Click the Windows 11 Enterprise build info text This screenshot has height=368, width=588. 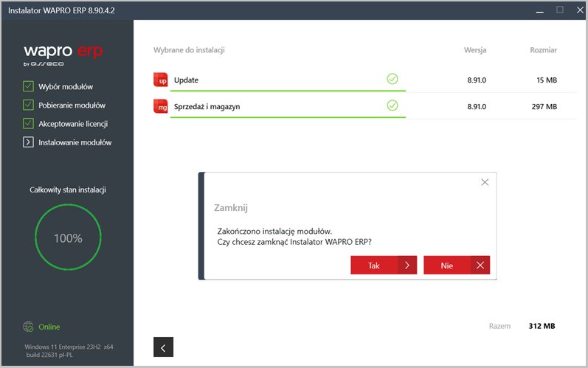[x=69, y=351]
